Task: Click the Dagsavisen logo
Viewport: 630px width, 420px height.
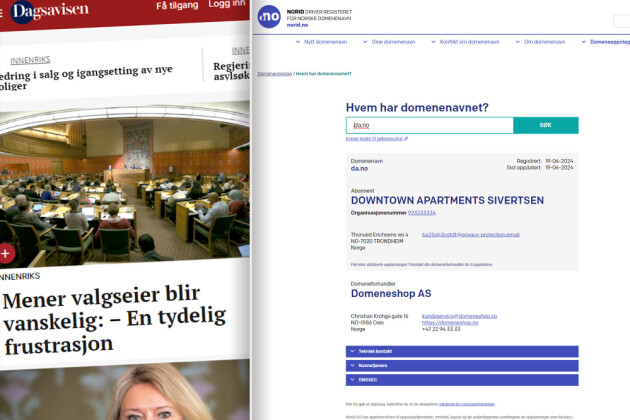Action: pos(49,11)
